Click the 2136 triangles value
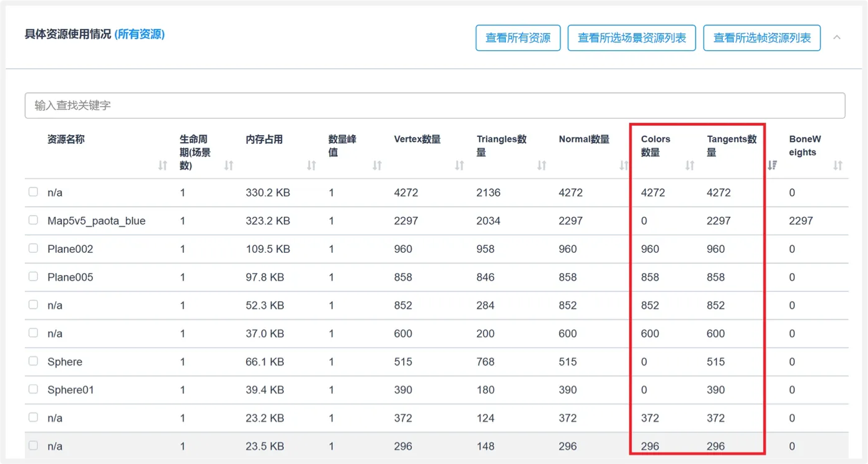868x464 pixels. pos(489,193)
